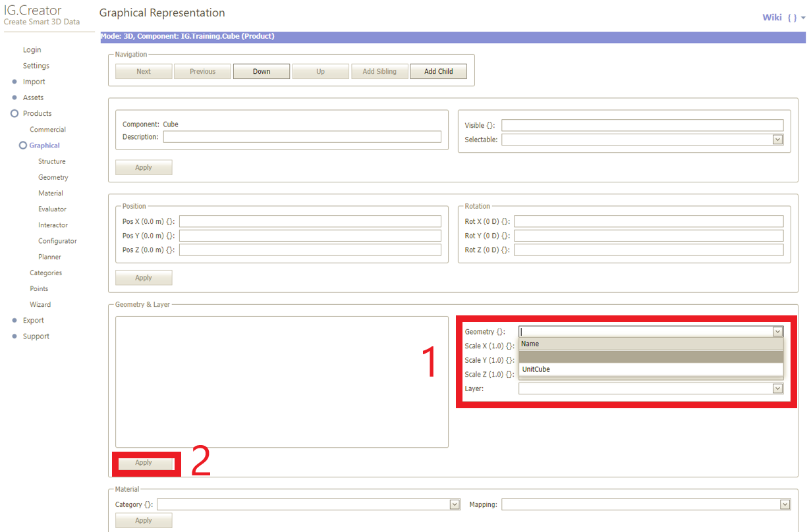Go to Geometry in the sidebar
Screen dimensions: 811x532
click(53, 177)
